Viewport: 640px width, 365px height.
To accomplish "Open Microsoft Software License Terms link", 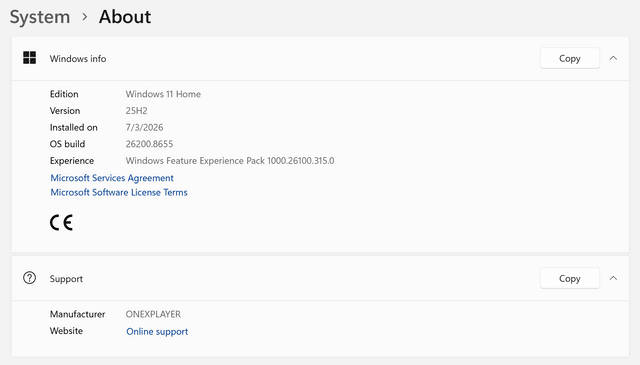I will tap(119, 192).
